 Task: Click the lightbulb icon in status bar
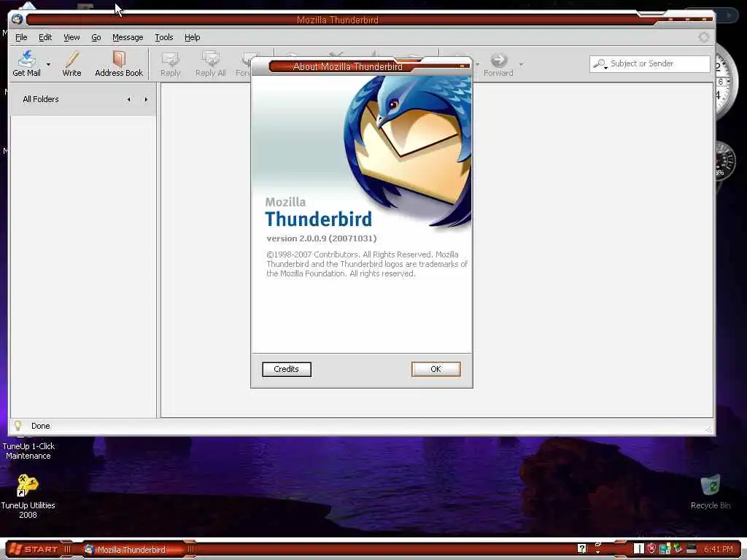click(18, 426)
